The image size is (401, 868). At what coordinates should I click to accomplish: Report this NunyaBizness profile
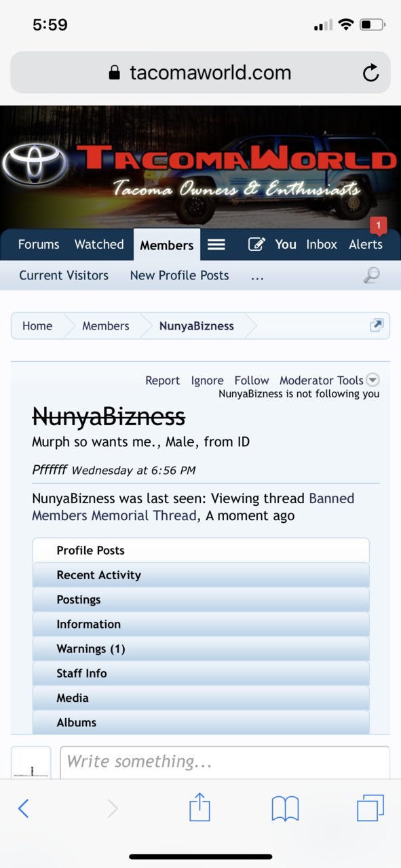pos(163,380)
